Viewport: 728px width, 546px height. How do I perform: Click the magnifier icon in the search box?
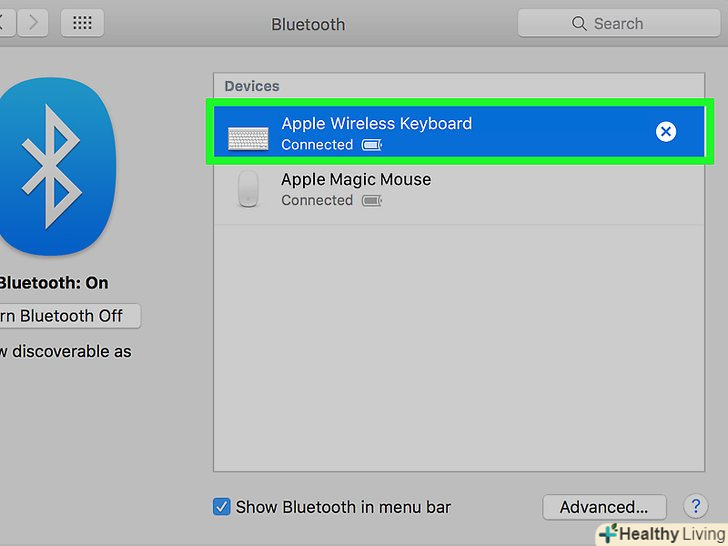point(579,23)
